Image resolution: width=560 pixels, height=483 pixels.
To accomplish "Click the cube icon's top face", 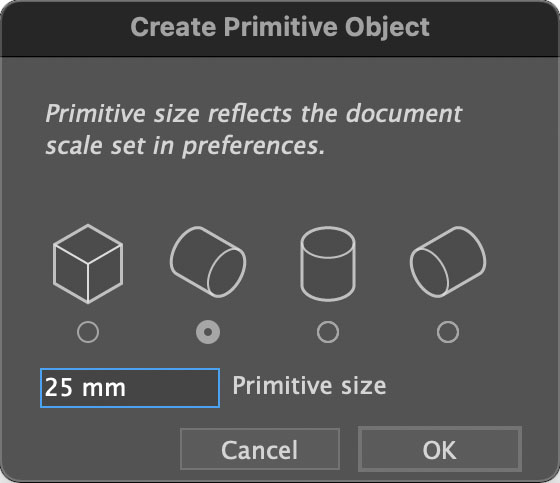I will (88, 244).
